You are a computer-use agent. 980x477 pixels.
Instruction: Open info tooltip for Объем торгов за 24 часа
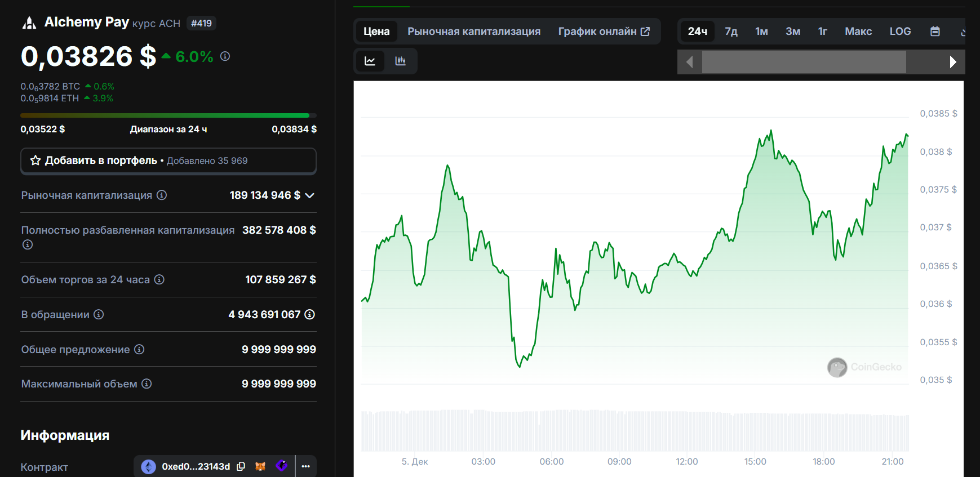point(159,279)
